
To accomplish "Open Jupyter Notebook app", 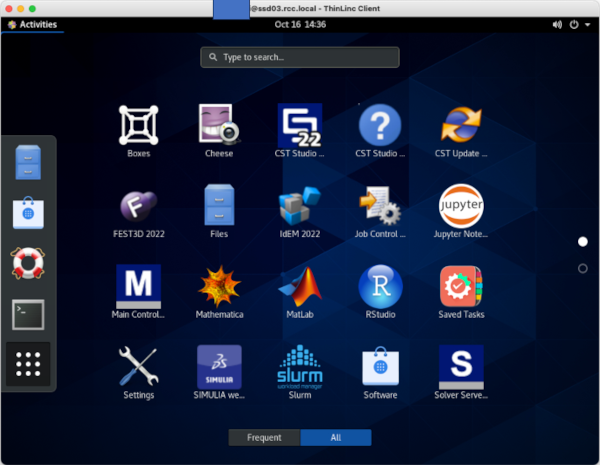I will tap(461, 206).
